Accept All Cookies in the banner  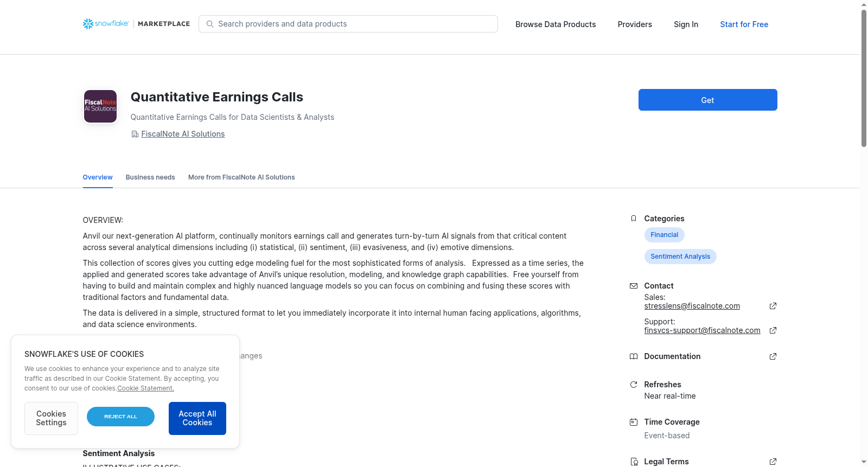(x=197, y=418)
